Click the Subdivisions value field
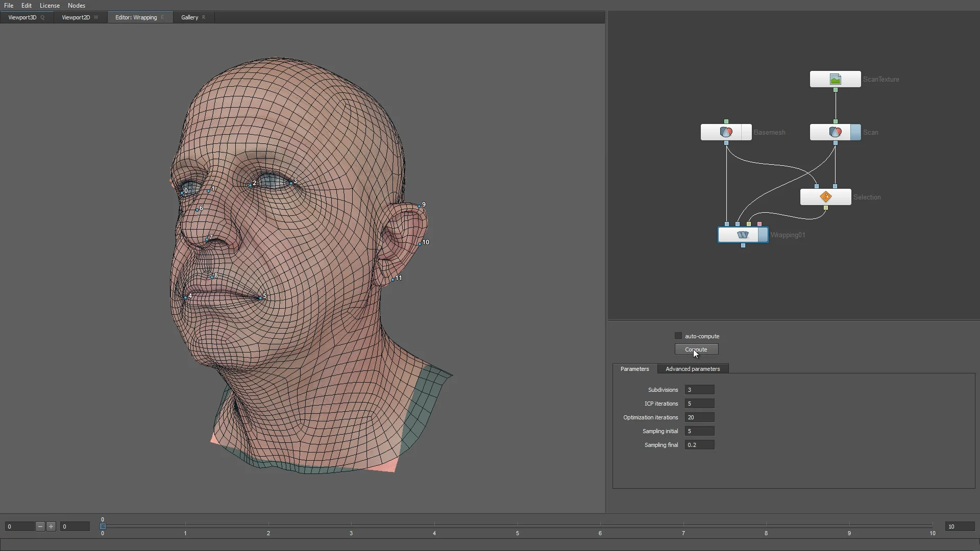Viewport: 980px width, 551px height. tap(699, 390)
